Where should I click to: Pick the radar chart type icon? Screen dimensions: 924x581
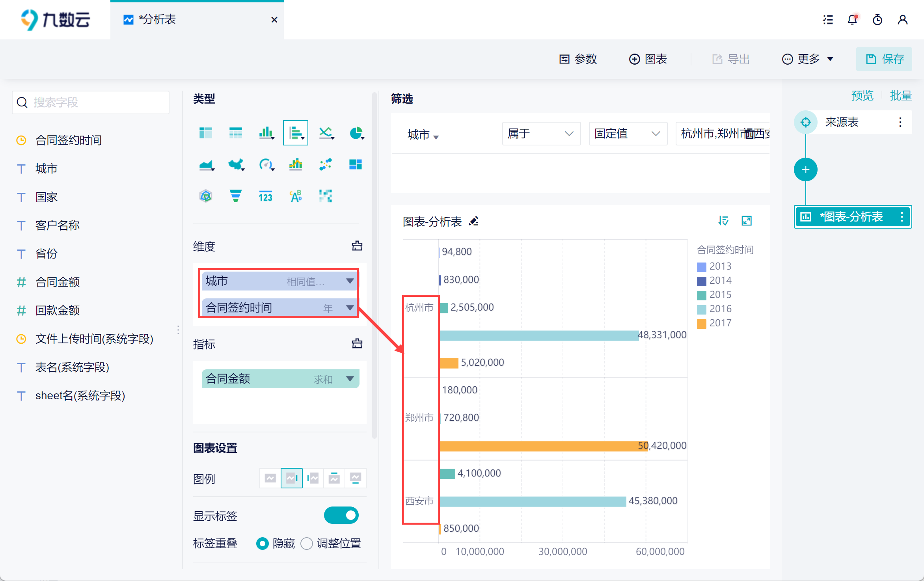(206, 196)
